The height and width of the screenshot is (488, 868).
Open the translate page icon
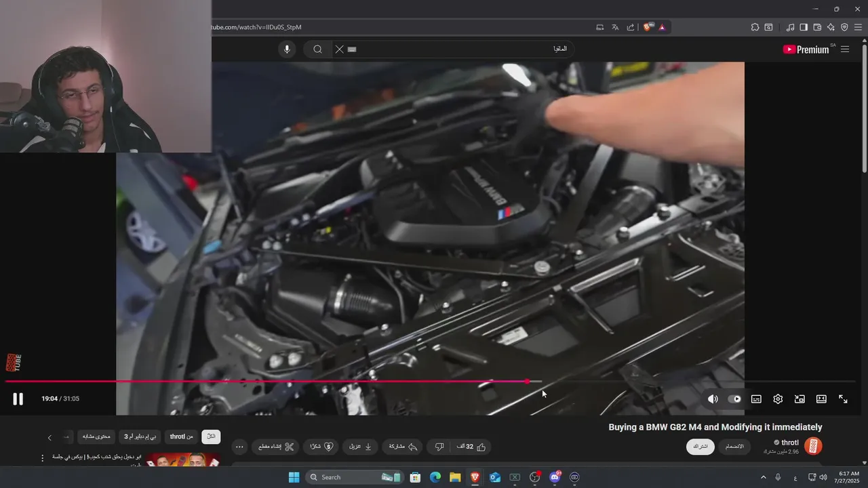click(615, 27)
